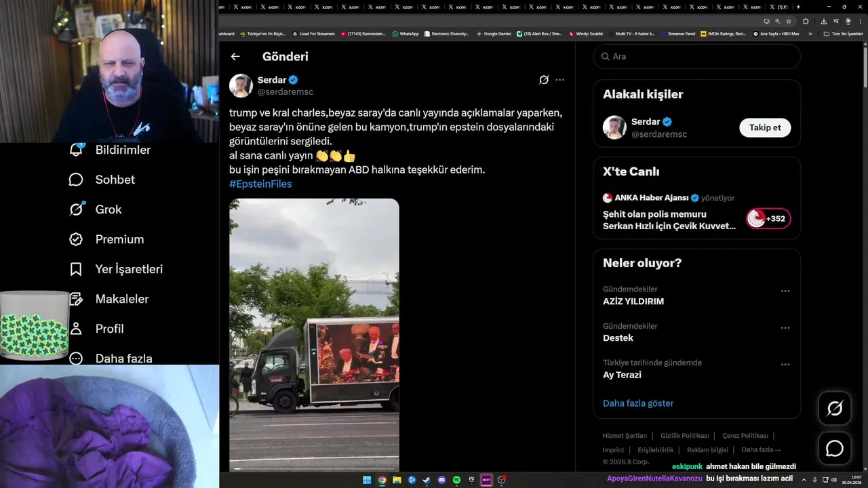Screen dimensions: 868x488
Task: Open the WhatsApp bookmark
Action: click(405, 33)
